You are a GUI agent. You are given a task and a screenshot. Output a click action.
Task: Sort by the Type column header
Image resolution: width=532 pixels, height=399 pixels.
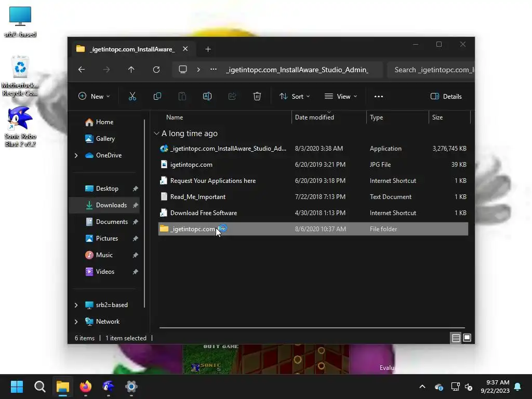click(x=376, y=117)
